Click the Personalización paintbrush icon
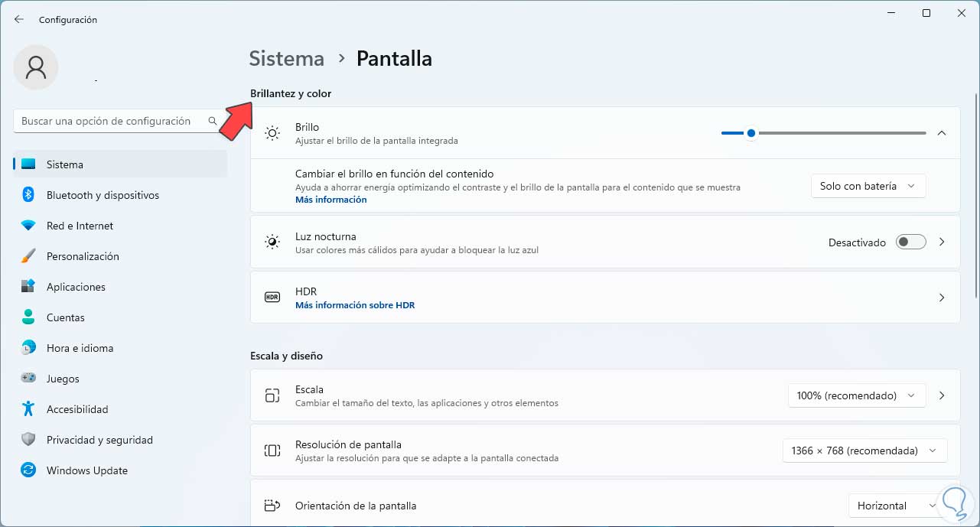Viewport: 980px width, 527px height. pos(28,256)
